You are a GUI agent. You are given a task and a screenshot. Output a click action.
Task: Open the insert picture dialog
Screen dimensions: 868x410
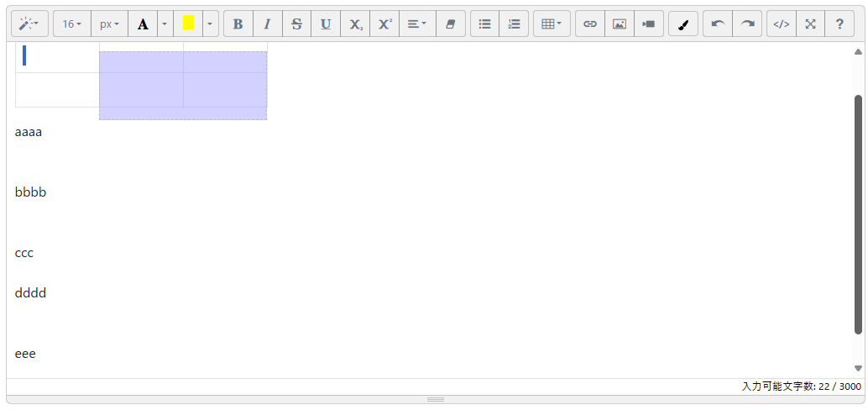(x=619, y=24)
